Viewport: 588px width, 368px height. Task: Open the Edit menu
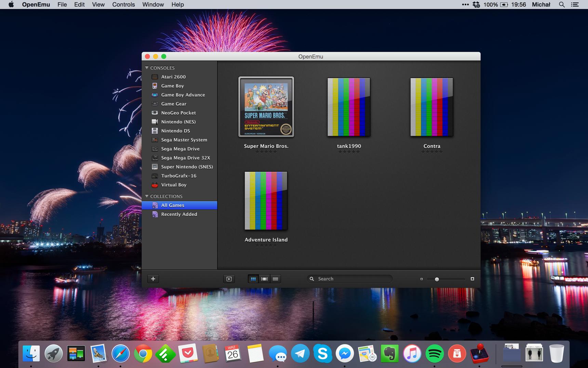[x=79, y=4]
